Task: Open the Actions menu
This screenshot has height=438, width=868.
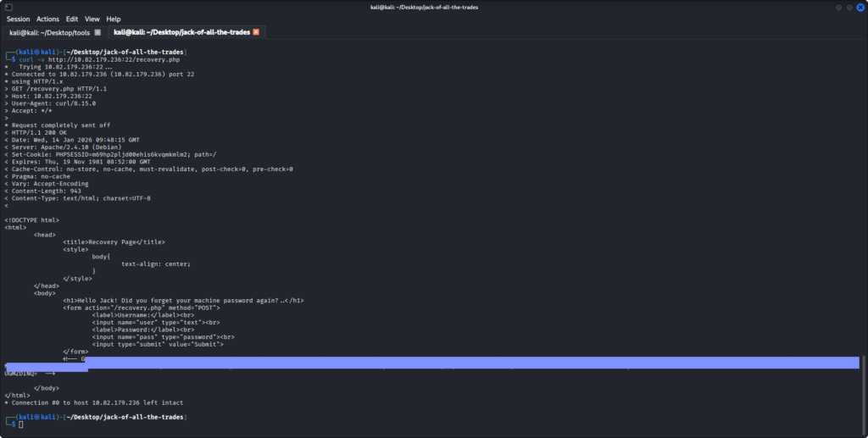Action: pyautogui.click(x=47, y=19)
